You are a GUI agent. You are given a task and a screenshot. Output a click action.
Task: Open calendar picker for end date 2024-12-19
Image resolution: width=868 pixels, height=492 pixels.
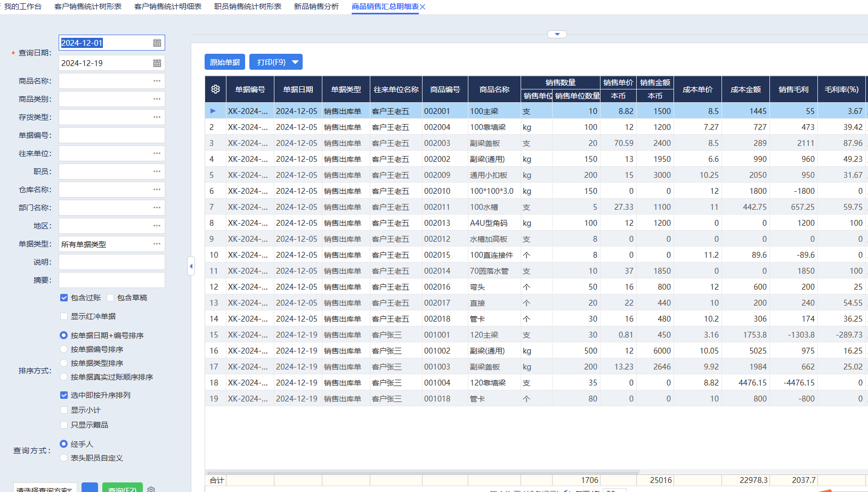[157, 63]
